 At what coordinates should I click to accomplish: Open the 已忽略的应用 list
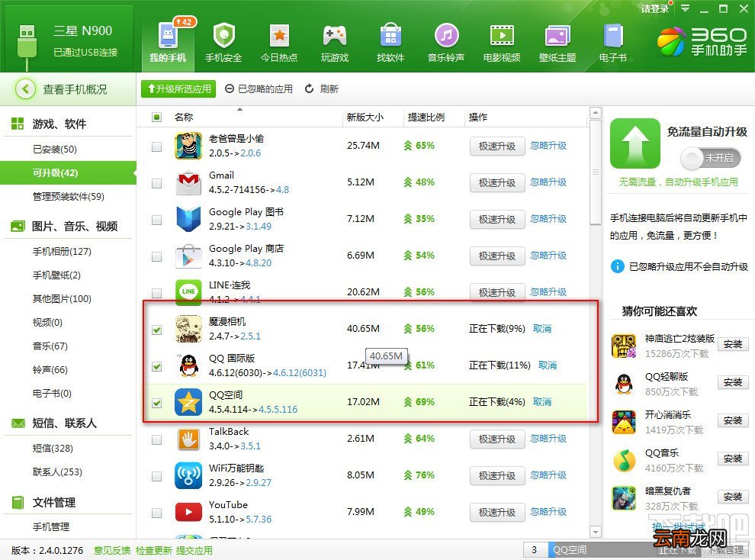pos(259,89)
